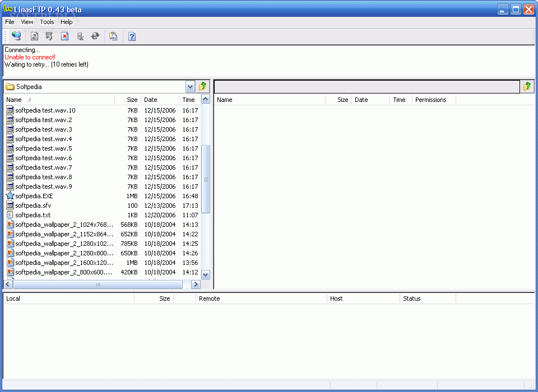
Task: Sort local files by Size column
Action: [128, 100]
